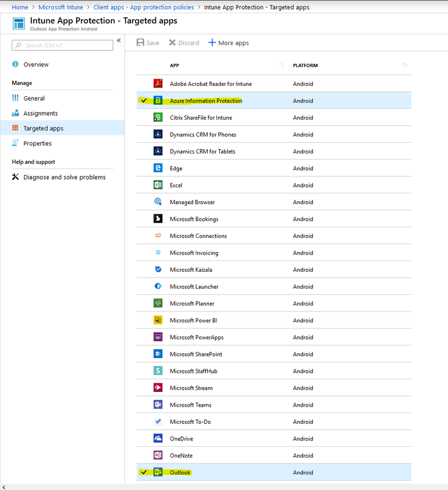
Task: Click the APP column header text
Action: click(175, 65)
